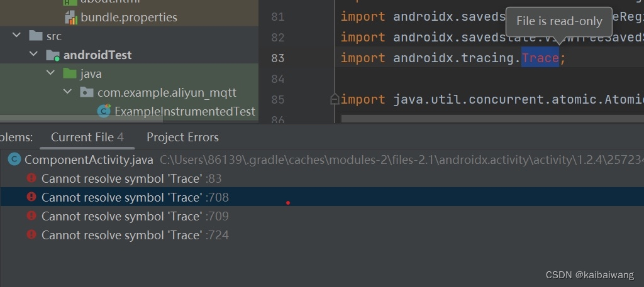Image resolution: width=644 pixels, height=287 pixels.
Task: Collapse the java folder chevron
Action: pyautogui.click(x=50, y=74)
